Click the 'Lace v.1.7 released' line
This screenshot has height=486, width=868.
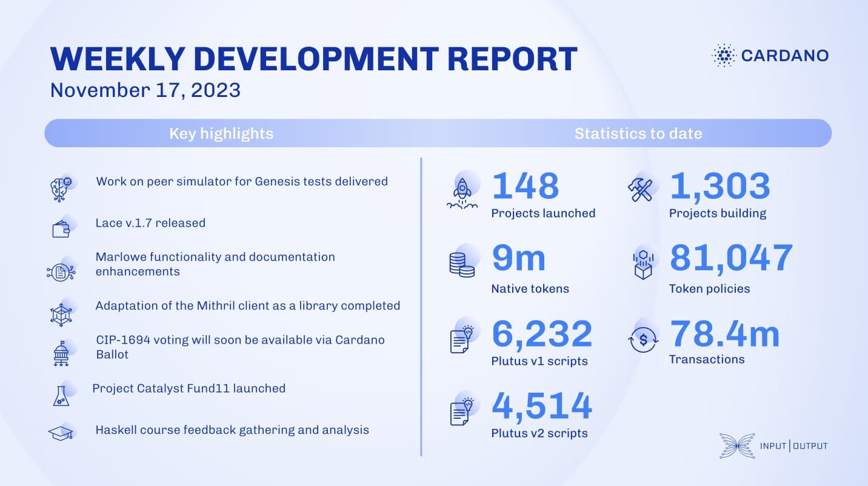coord(150,223)
